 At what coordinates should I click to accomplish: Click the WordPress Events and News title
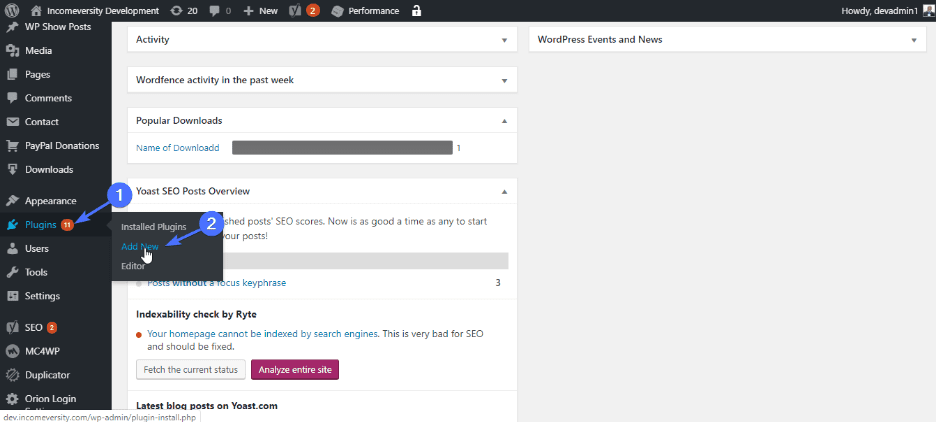point(600,40)
